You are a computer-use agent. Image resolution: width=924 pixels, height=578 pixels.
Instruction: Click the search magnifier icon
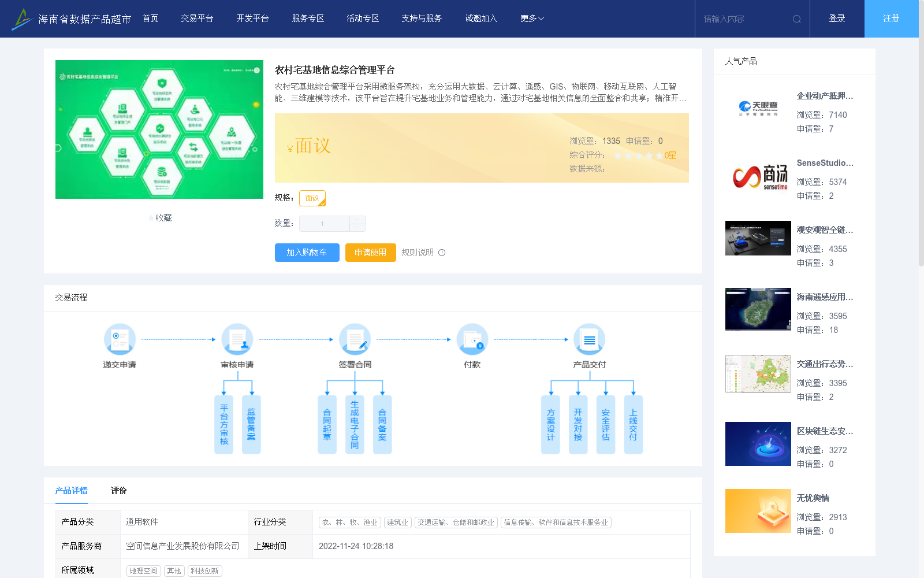coord(797,19)
